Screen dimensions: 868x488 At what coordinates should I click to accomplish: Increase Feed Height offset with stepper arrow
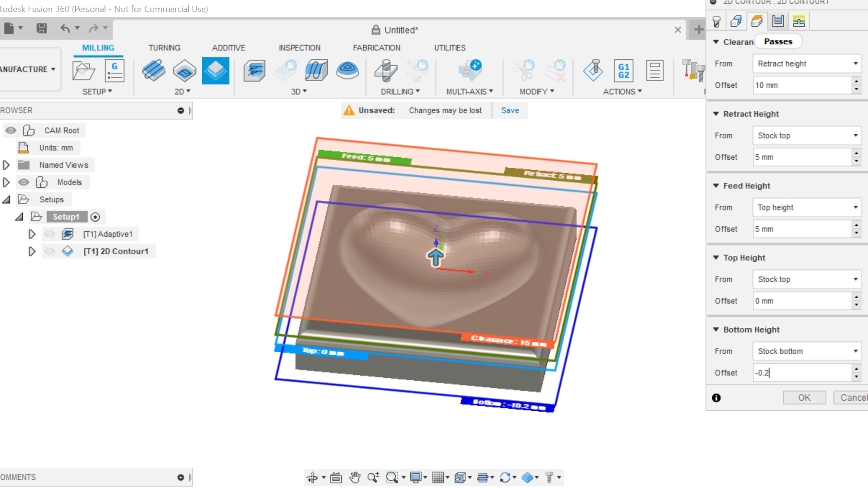856,226
